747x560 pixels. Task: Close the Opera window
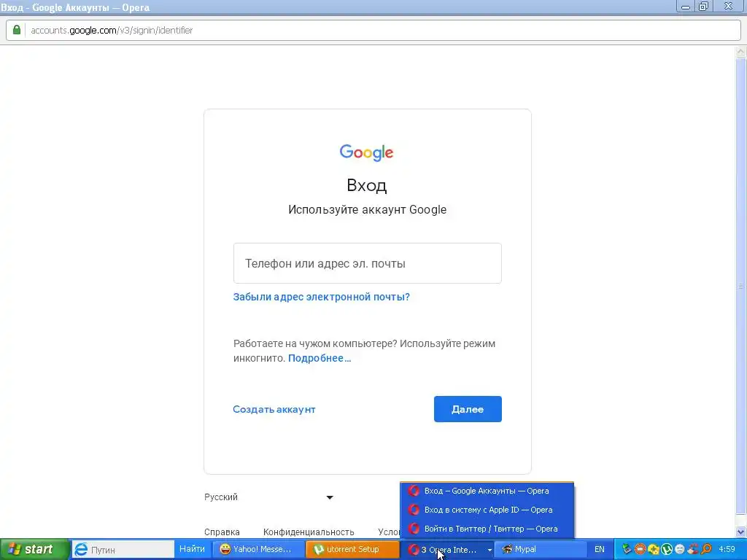[729, 7]
